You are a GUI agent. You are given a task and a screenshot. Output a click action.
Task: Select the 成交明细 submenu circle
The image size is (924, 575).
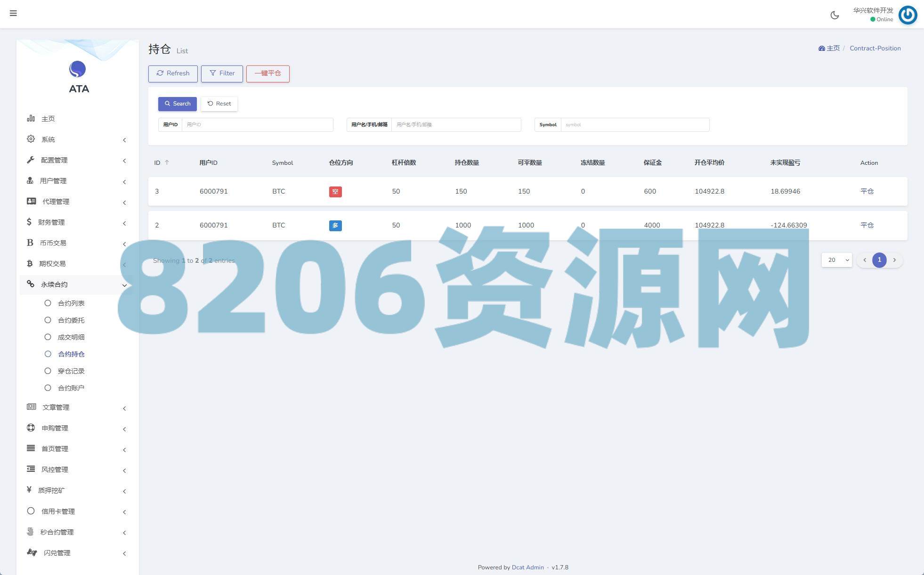(48, 337)
